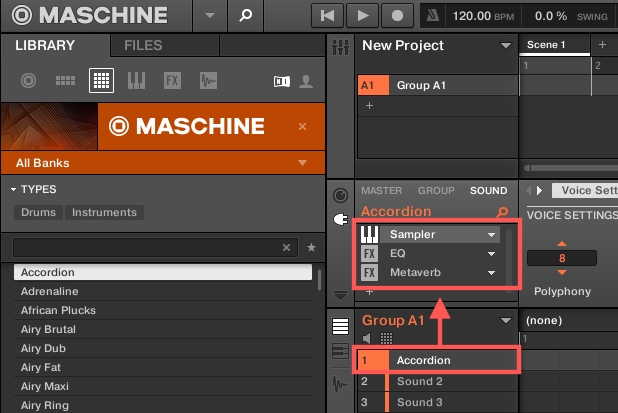This screenshot has width=618, height=413.
Task: Show channel properties knob icon
Action: 341,195
